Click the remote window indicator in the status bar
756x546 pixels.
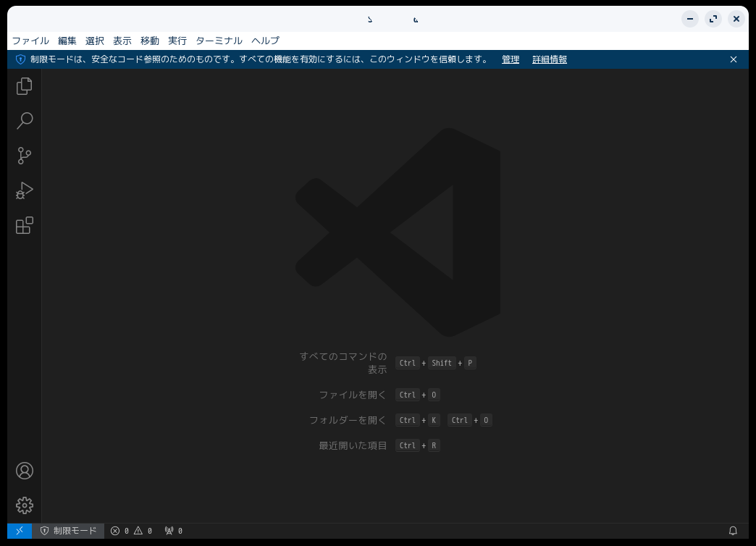click(20, 531)
